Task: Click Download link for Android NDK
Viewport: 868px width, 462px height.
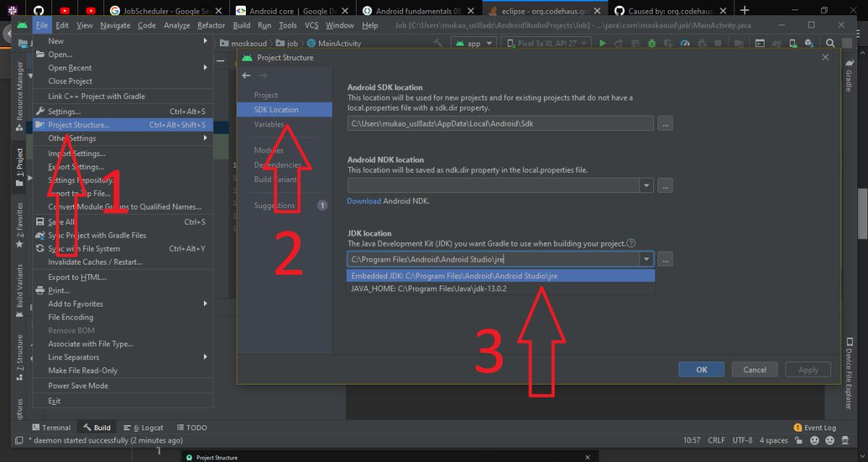Action: tap(364, 201)
